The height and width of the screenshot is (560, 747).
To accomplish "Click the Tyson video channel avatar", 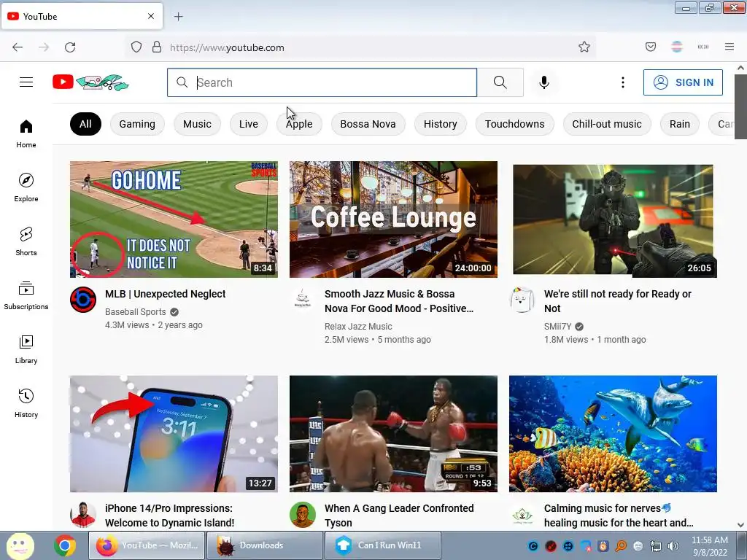I will point(303,515).
